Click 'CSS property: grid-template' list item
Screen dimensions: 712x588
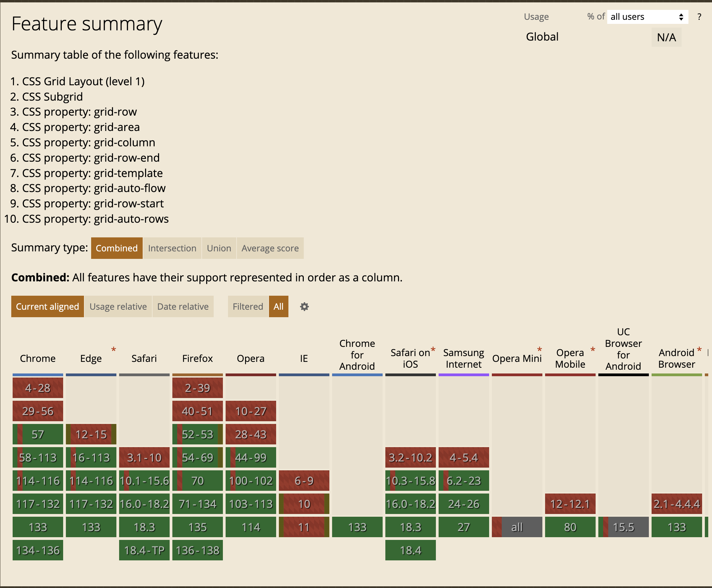coord(92,173)
